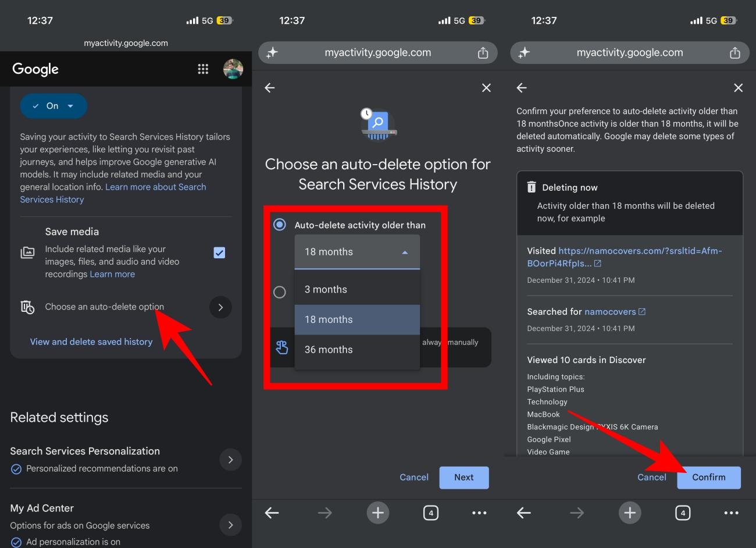The image size is (756, 548).
Task: Open the Searched for namocovers link
Action: coord(615,312)
